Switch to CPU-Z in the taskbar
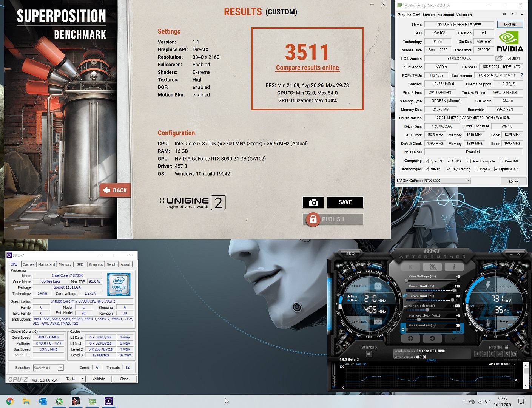532x408 pixels. pos(108,401)
